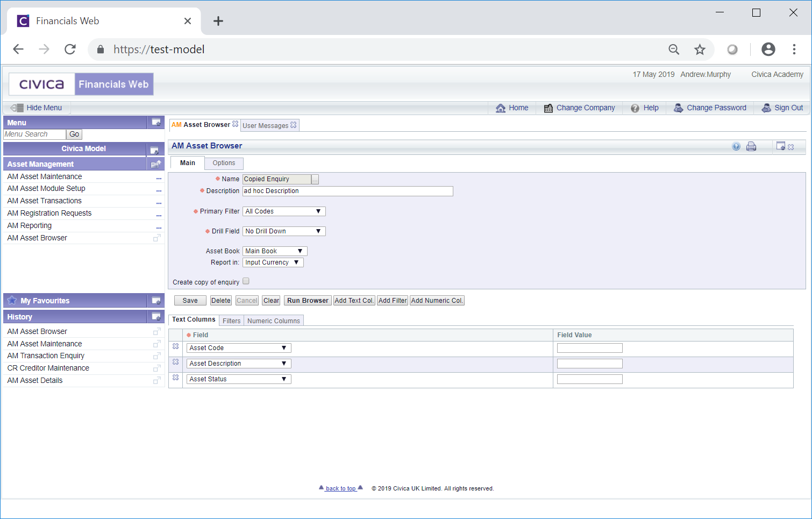Image resolution: width=812 pixels, height=519 pixels.
Task: Click the History panel header icon
Action: (156, 317)
